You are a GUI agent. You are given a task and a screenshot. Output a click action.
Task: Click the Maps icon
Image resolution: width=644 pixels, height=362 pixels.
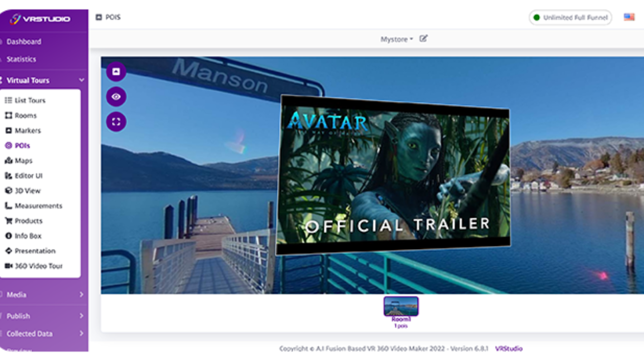8,161
